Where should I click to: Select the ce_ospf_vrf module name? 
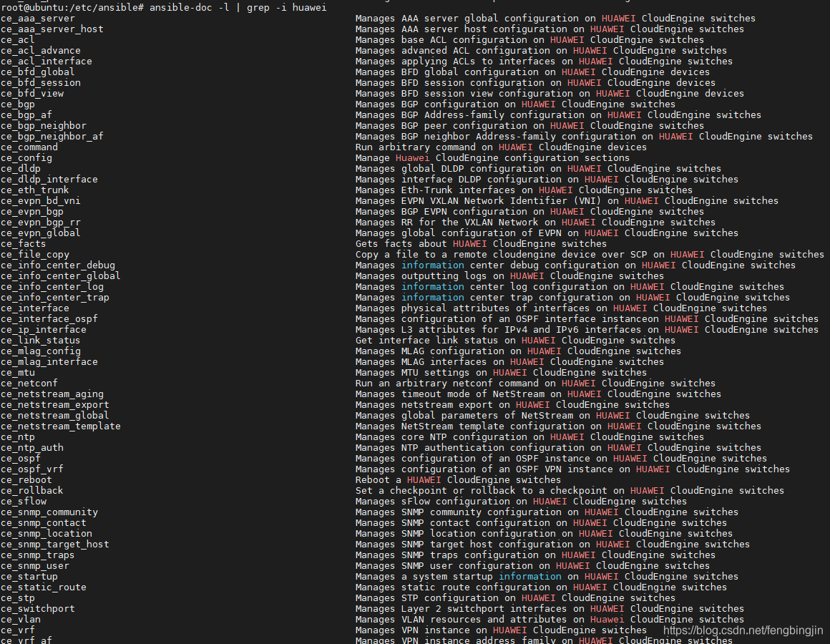point(32,469)
